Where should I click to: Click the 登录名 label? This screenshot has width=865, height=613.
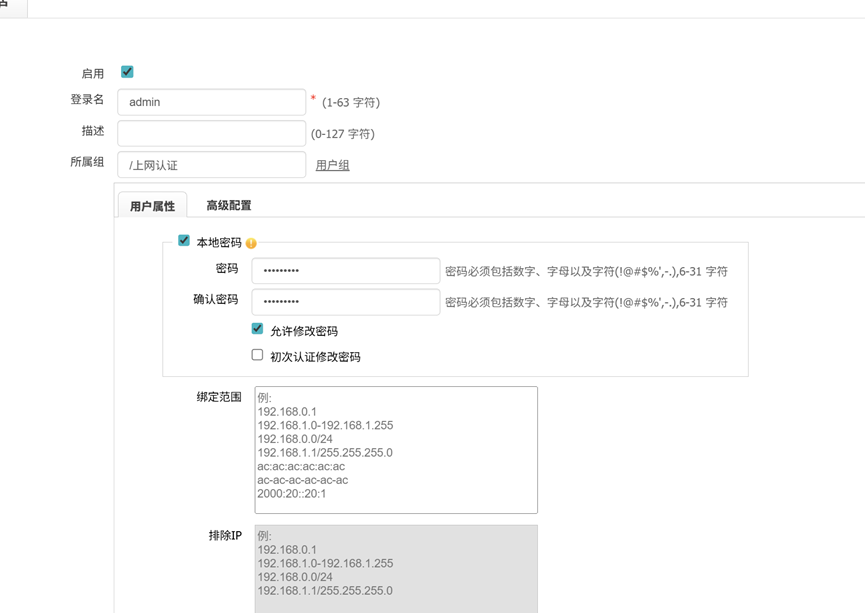tap(87, 99)
